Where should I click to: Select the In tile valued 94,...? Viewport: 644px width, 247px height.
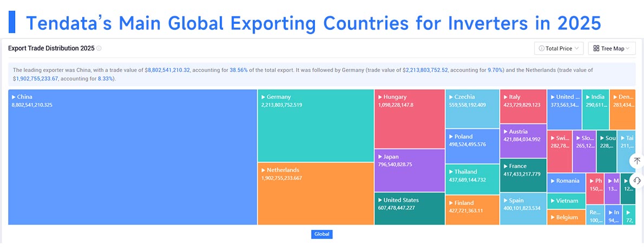[613, 215]
